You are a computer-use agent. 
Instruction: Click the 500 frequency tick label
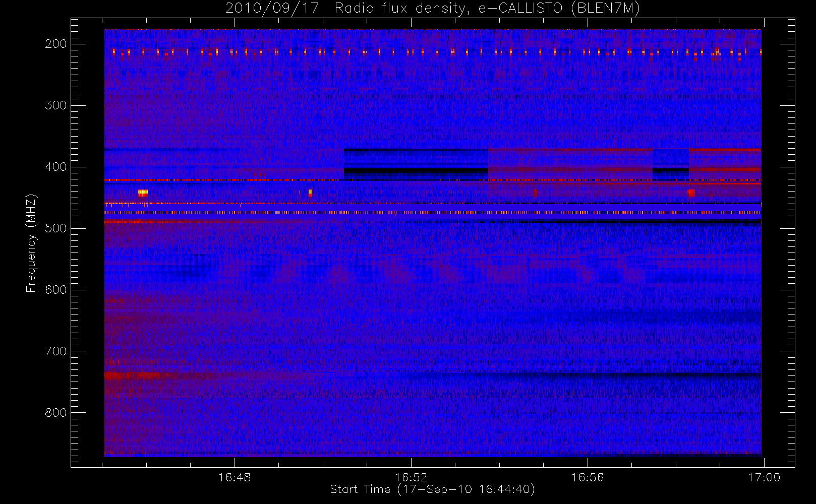[56, 228]
